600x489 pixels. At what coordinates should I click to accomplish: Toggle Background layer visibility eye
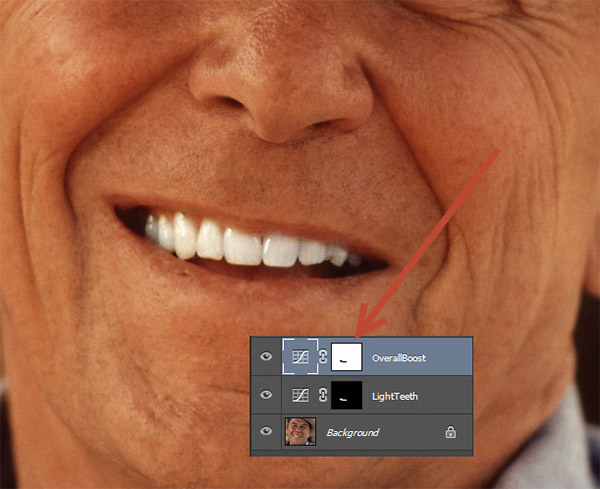coord(266,431)
